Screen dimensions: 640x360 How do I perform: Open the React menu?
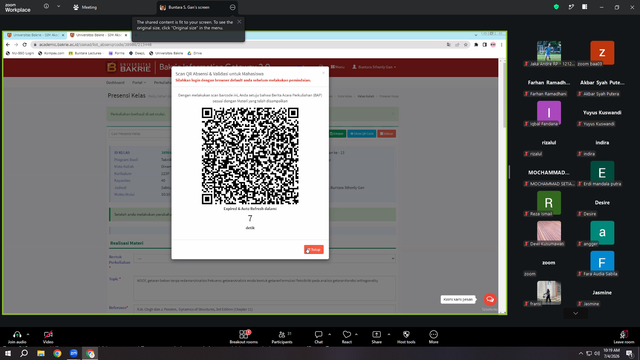pos(347,337)
